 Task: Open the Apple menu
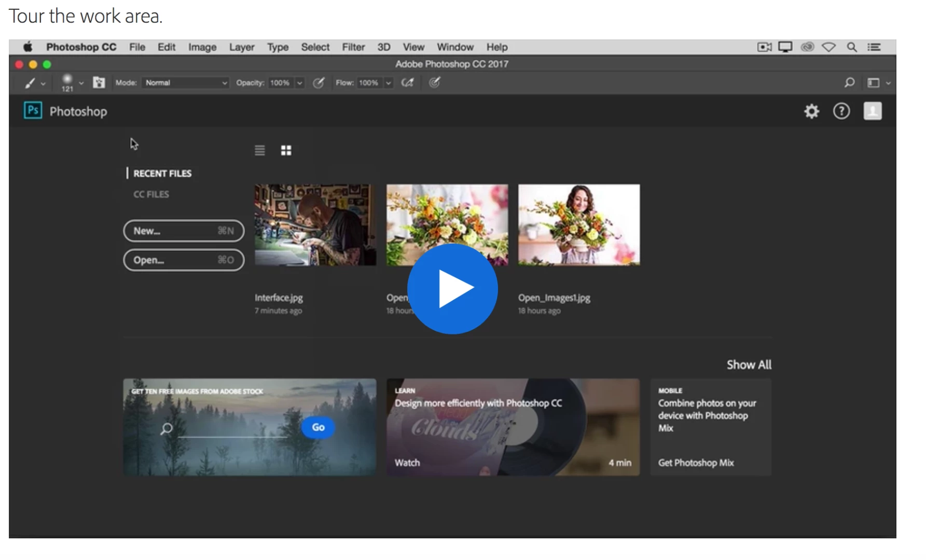(28, 47)
